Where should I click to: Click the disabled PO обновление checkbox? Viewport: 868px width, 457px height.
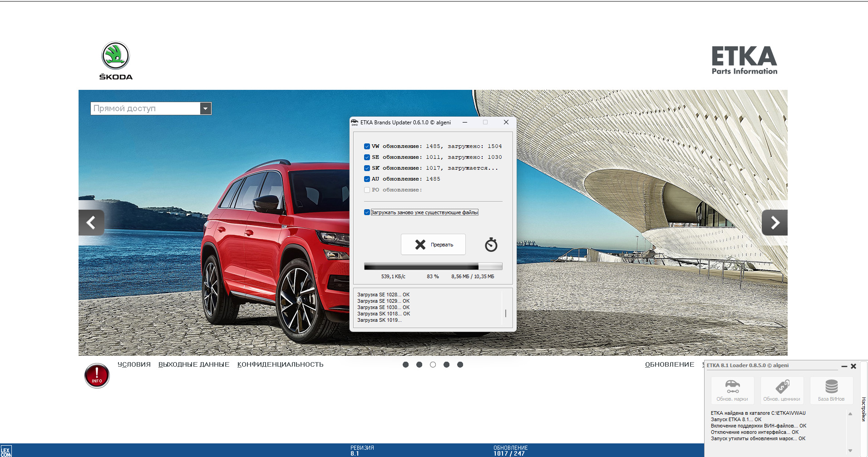[367, 190]
